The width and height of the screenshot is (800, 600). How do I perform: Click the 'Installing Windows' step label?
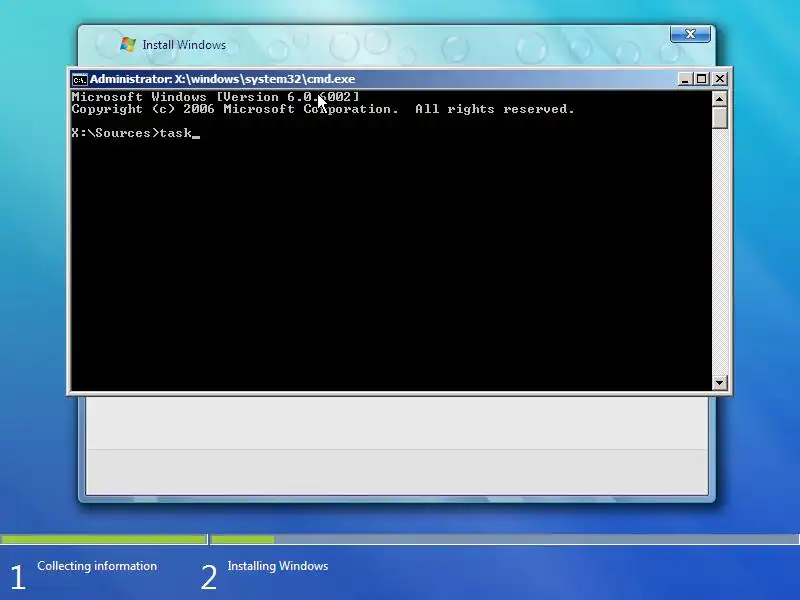278,566
